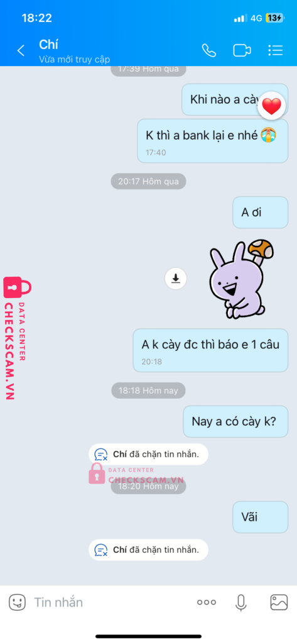The width and height of the screenshot is (297, 644).
Task: Select the 'Vãi' message bubble
Action: point(260,517)
